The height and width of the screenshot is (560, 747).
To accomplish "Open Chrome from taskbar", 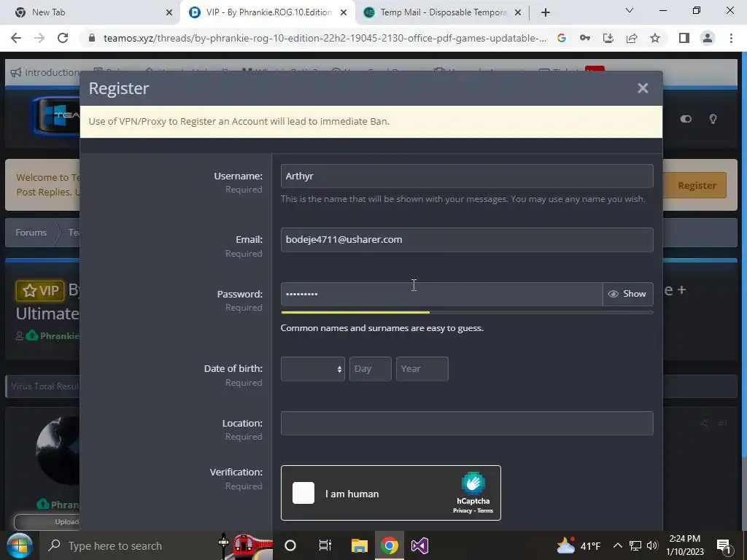I will pyautogui.click(x=390, y=545).
